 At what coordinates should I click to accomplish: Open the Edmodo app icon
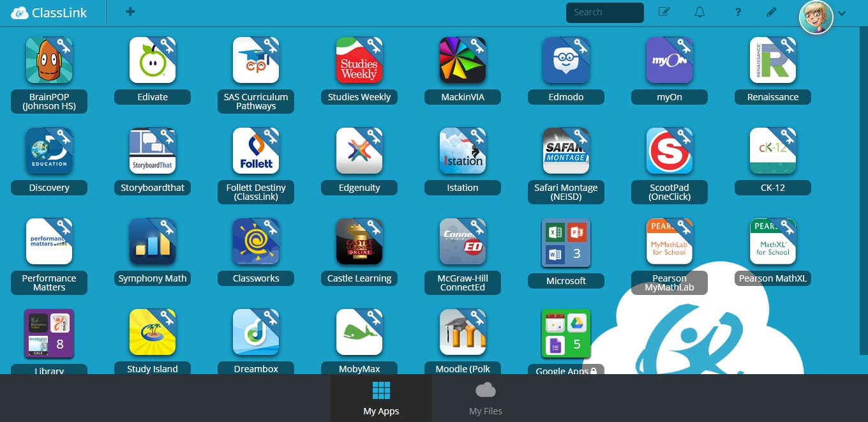tap(566, 60)
